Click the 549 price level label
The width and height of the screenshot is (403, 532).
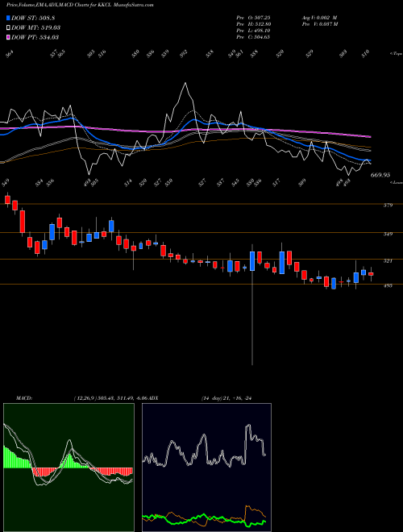pos(388,234)
